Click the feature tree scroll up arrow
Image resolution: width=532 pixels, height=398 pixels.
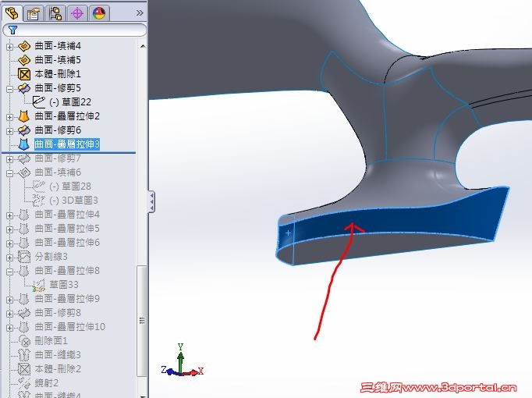click(143, 46)
